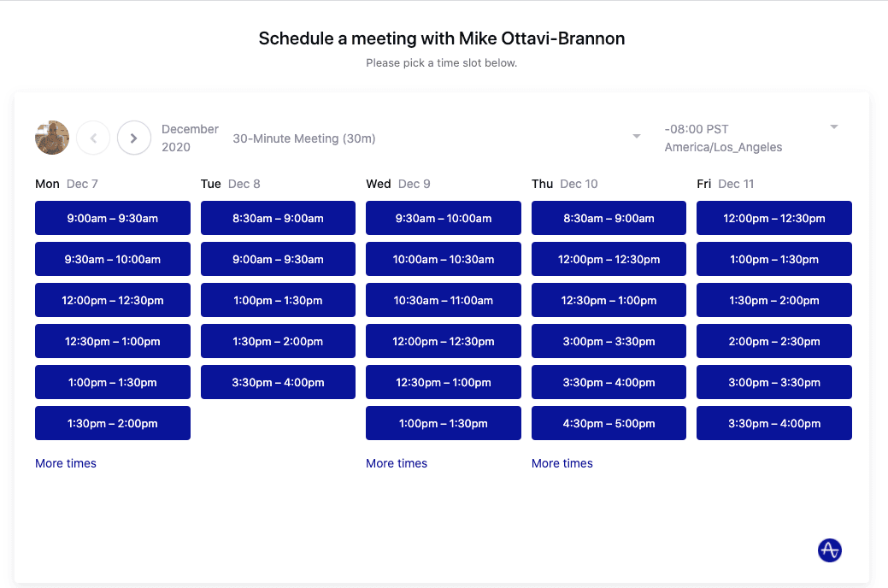Pick Wednesday 10:30am – 11:00am slot
The image size is (888, 588).
[443, 300]
